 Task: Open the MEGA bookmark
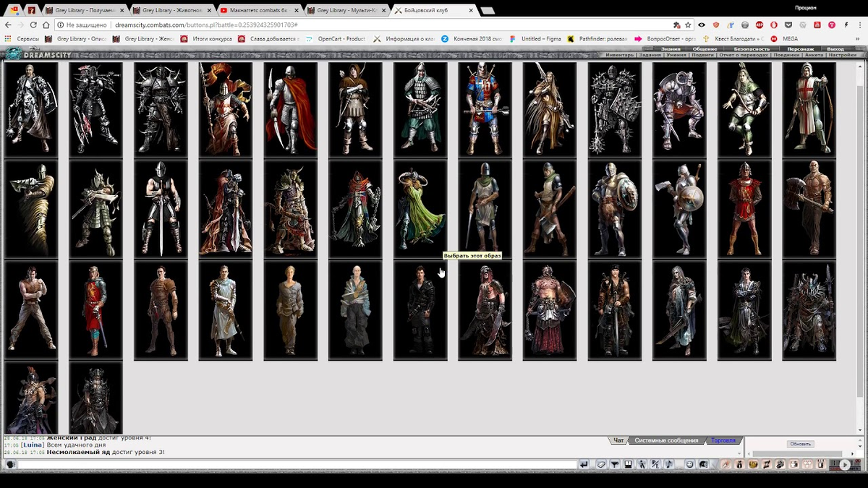click(784, 38)
